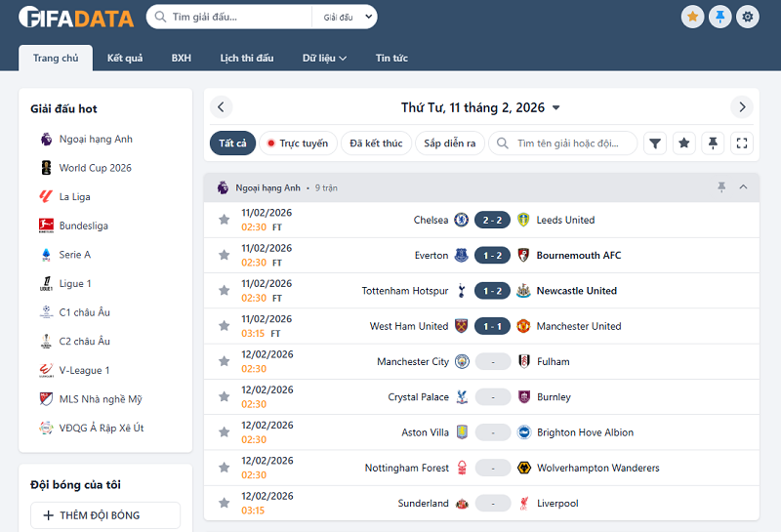Go to next day with right arrow
This screenshot has width=781, height=532.
pyautogui.click(x=742, y=107)
